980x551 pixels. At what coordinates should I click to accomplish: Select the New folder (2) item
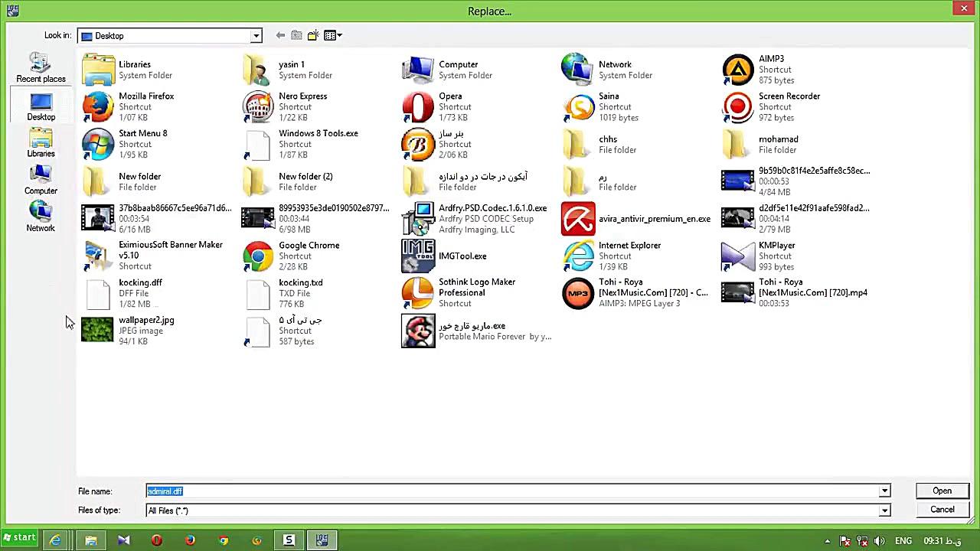(288, 181)
